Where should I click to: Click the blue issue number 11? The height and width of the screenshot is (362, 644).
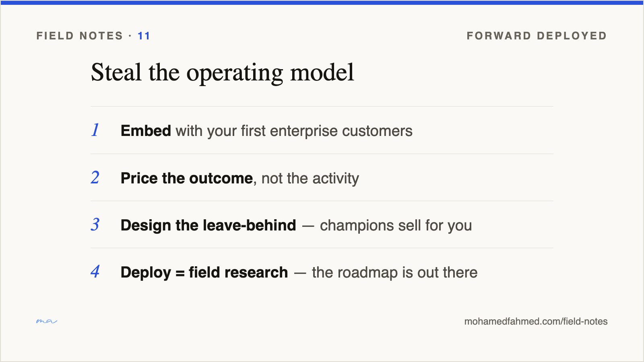click(144, 36)
